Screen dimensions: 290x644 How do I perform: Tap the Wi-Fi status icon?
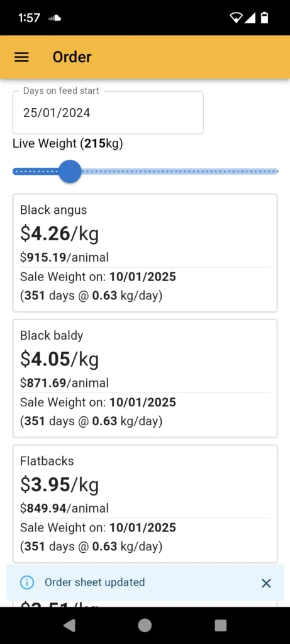point(236,18)
